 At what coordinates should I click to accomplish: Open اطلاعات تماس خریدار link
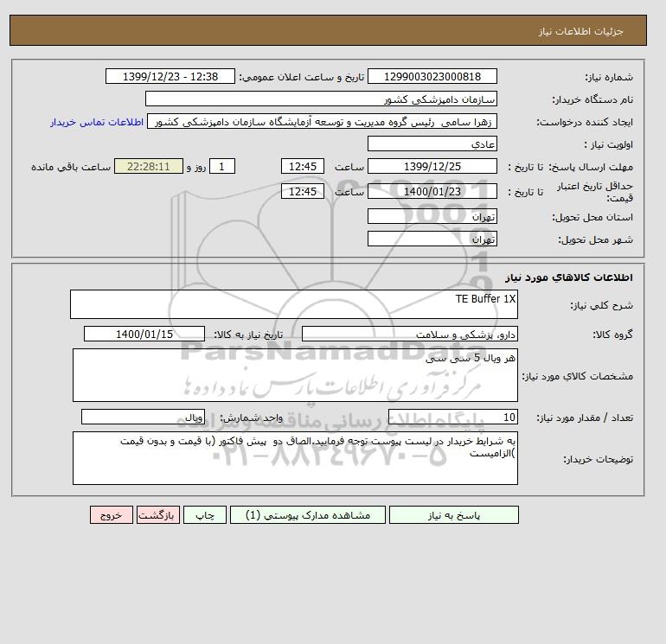coord(97,122)
